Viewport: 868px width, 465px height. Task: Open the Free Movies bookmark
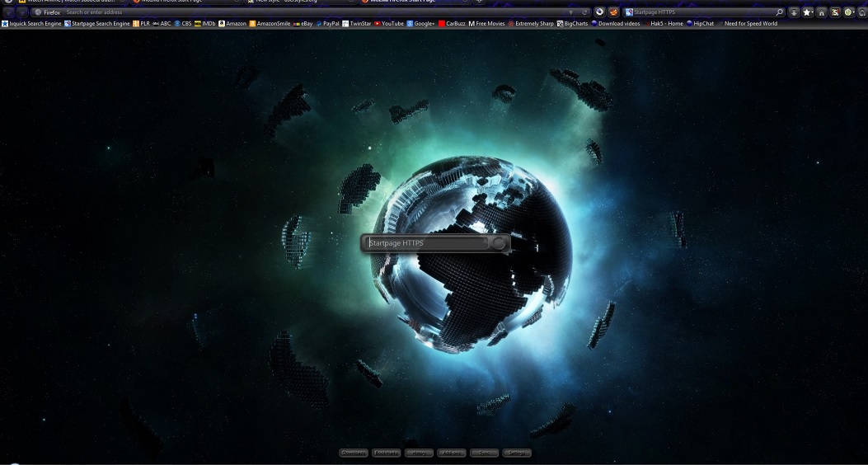click(x=486, y=24)
